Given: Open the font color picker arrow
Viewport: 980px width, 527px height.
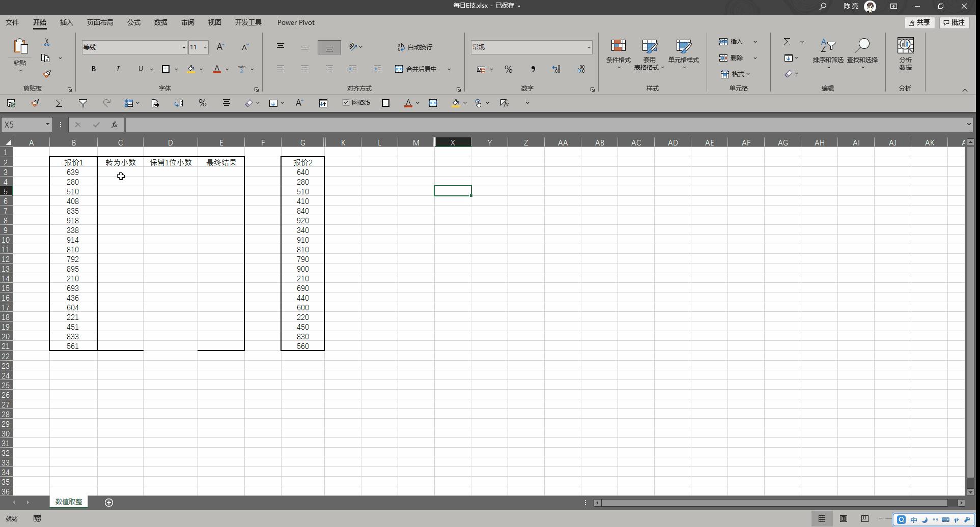Looking at the screenshot, I should coord(227,69).
